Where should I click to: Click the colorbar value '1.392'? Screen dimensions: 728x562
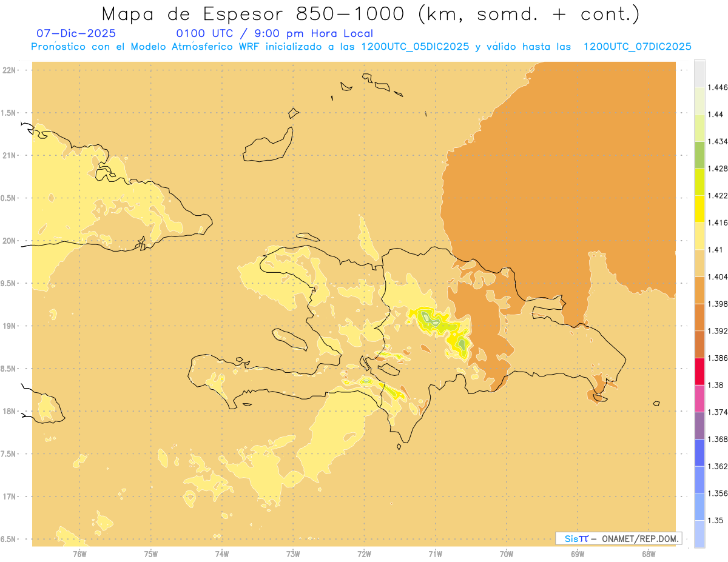718,331
